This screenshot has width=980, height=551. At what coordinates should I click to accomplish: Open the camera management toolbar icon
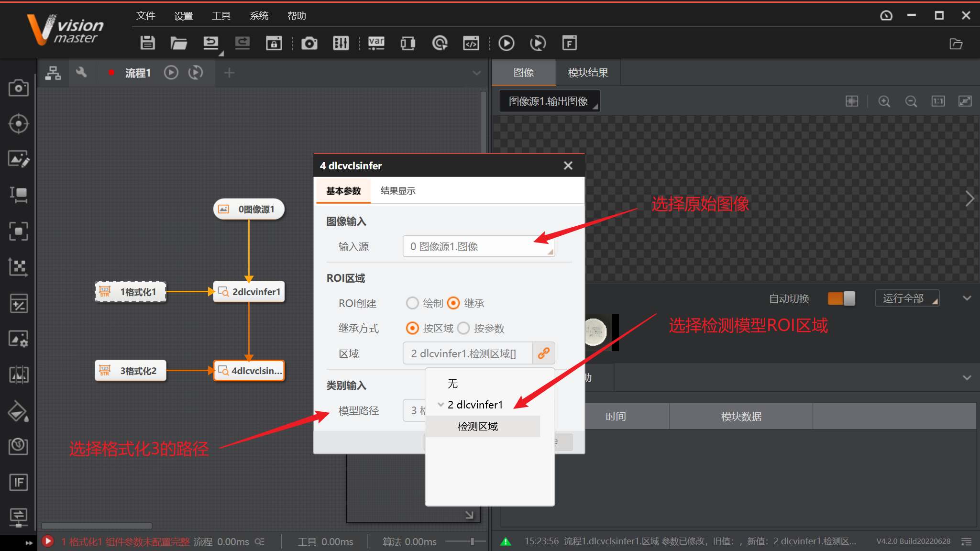point(309,43)
